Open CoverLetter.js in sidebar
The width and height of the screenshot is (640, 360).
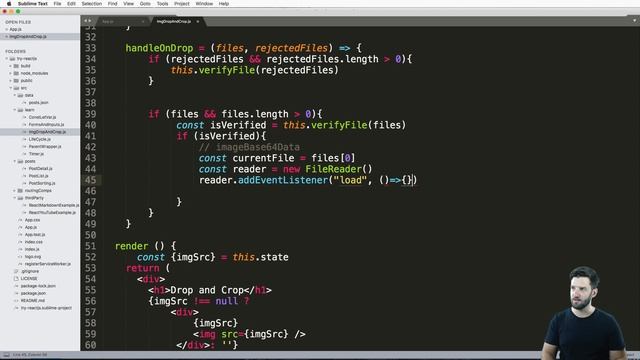click(42, 118)
